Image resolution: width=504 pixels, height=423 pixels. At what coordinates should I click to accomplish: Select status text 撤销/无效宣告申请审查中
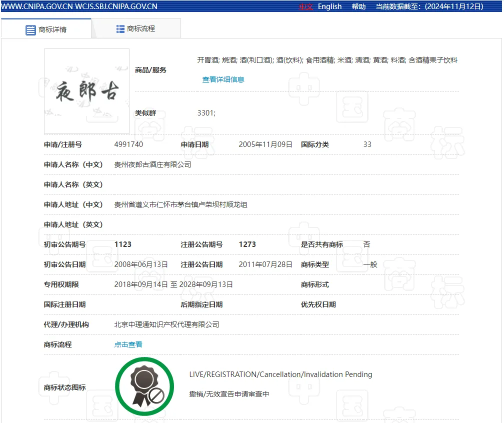coord(229,394)
